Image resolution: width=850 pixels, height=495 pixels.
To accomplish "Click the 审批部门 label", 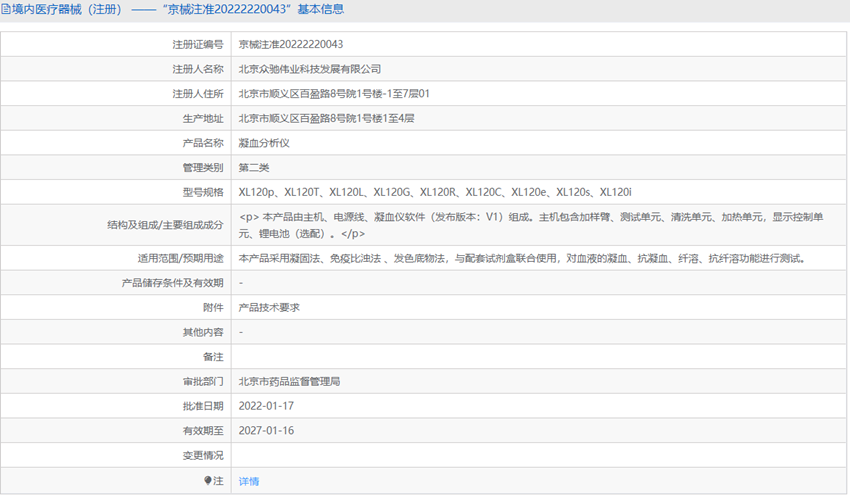I will pyautogui.click(x=203, y=382).
